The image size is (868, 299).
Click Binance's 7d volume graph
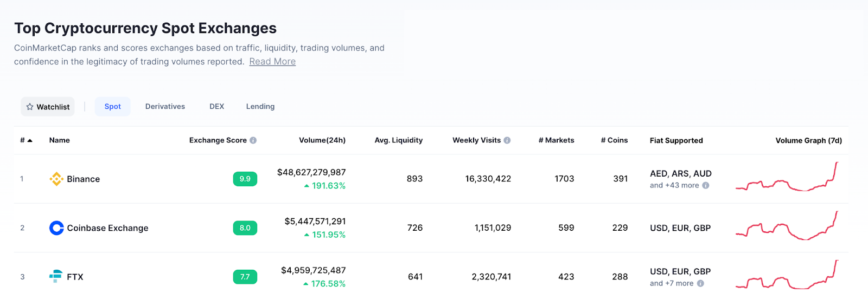coord(787,177)
